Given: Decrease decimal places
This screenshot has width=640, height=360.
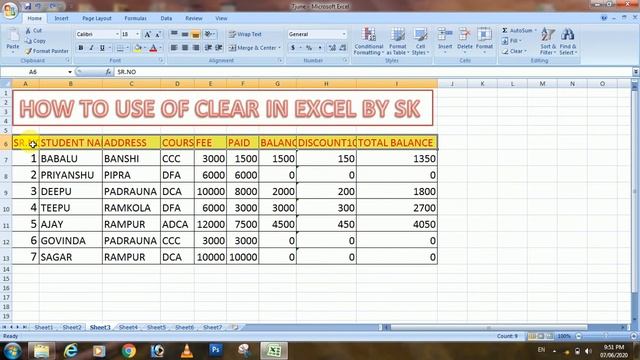Looking at the screenshot, I should pyautogui.click(x=343, y=48).
